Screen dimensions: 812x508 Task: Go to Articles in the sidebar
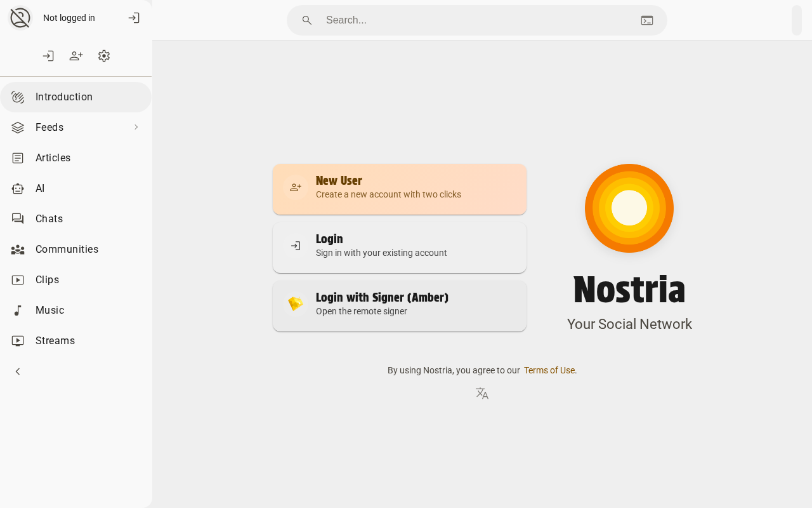[x=75, y=158]
